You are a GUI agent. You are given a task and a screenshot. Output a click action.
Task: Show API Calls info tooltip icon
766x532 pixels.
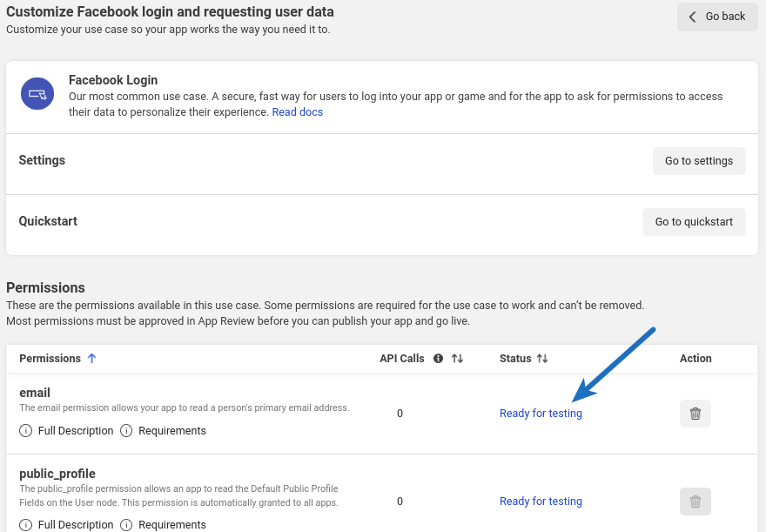[438, 358]
